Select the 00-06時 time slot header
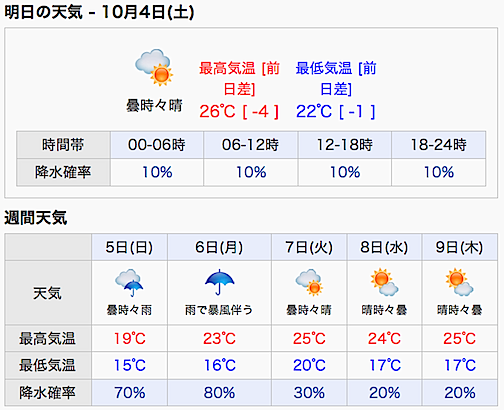Screen dimensions: 504x410 pyautogui.click(x=157, y=145)
